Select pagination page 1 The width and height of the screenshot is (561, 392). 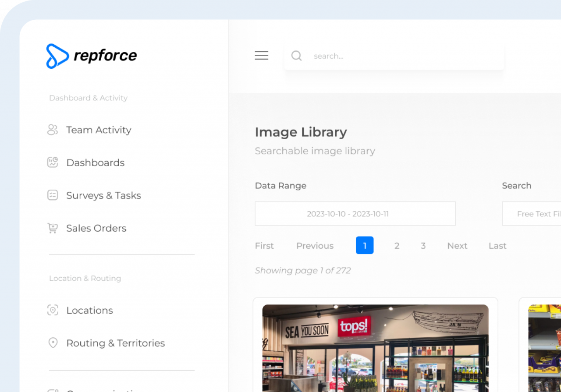pos(365,245)
